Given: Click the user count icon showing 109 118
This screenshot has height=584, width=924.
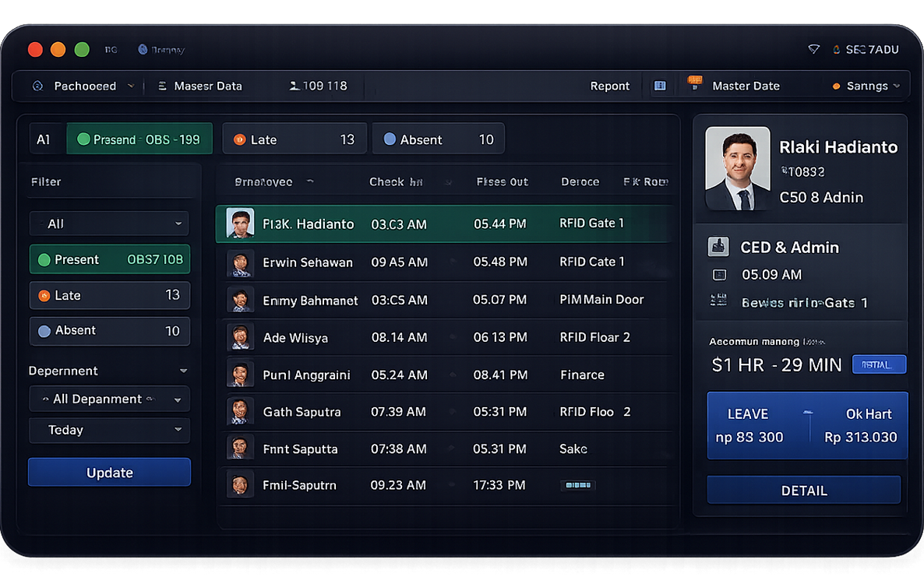Looking at the screenshot, I should [294, 86].
